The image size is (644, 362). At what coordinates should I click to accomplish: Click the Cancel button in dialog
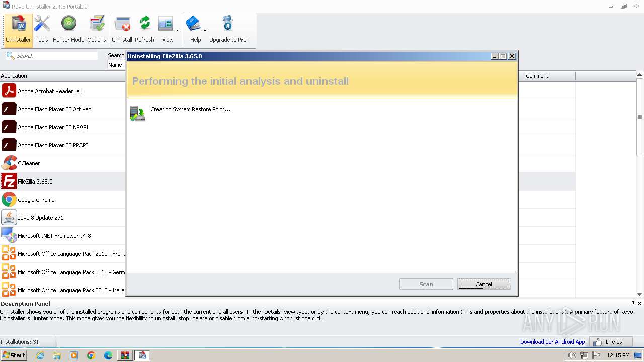pos(484,284)
